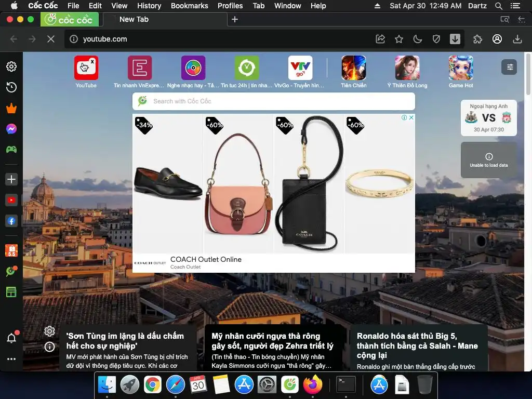Stop loading the page

(x=51, y=39)
